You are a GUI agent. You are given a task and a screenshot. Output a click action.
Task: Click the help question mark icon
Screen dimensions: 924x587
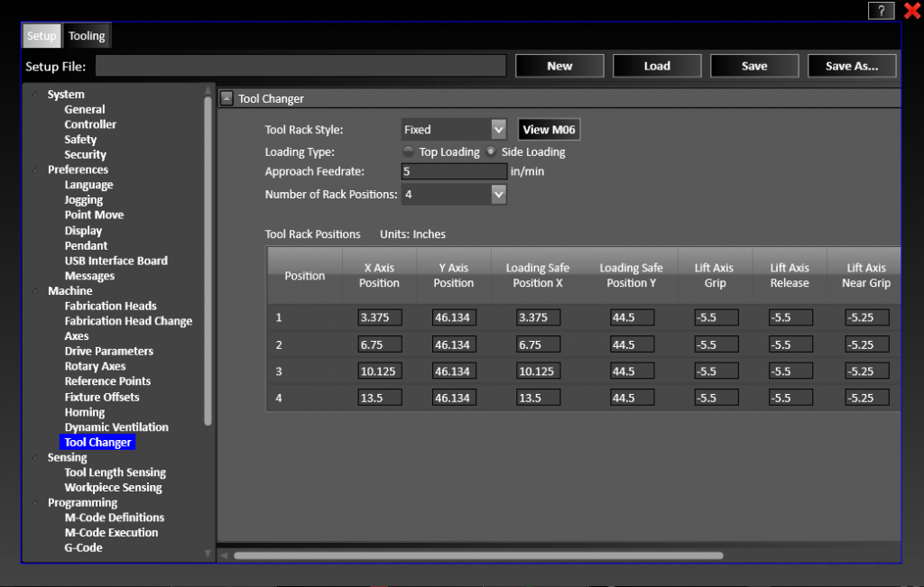(x=881, y=11)
